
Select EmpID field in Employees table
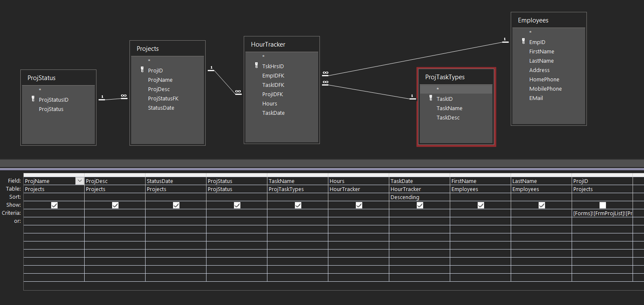coord(537,42)
